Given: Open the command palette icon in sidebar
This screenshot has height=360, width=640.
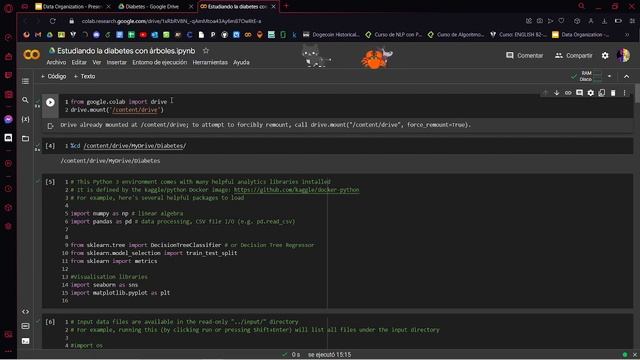Looking at the screenshot, I should point(25,326).
